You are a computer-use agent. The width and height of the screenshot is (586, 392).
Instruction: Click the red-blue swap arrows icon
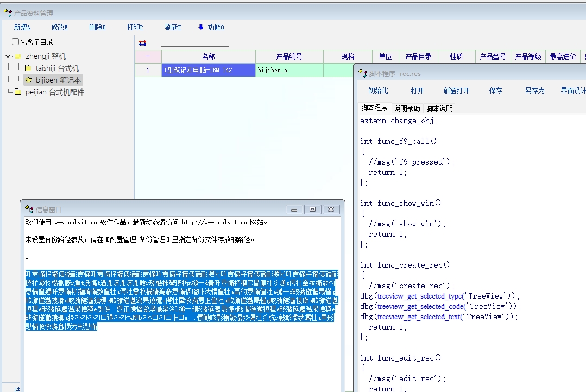pos(143,43)
